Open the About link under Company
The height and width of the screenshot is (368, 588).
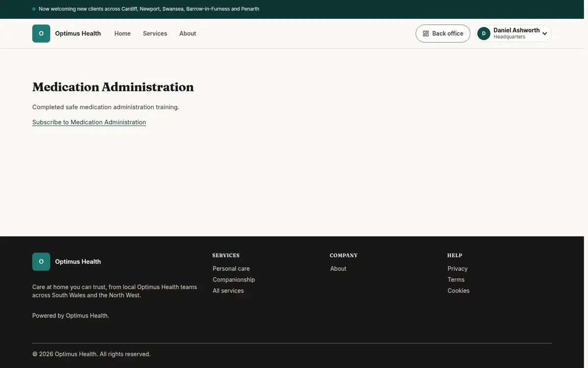tap(338, 268)
